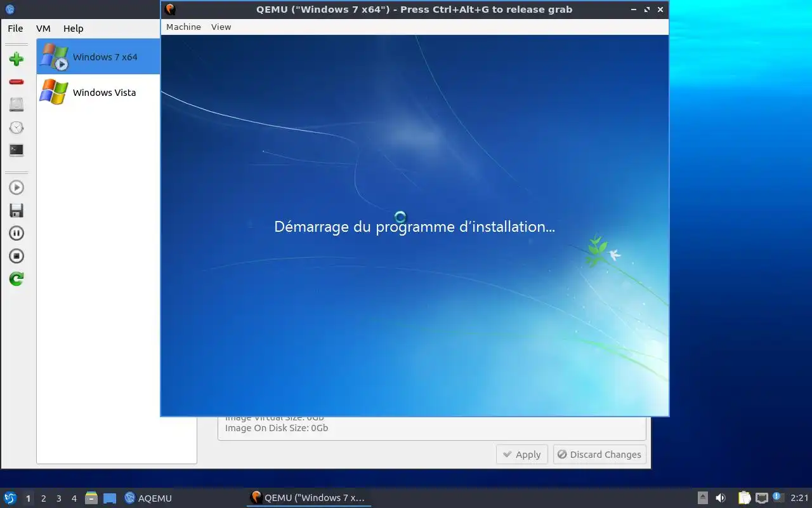Click the red minus Delete VM icon

coord(16,82)
